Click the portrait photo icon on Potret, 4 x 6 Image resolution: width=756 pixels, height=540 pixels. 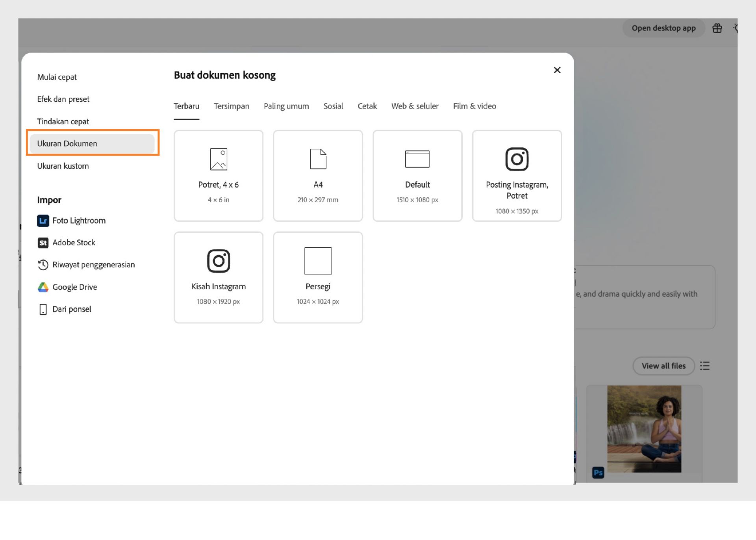tap(219, 159)
